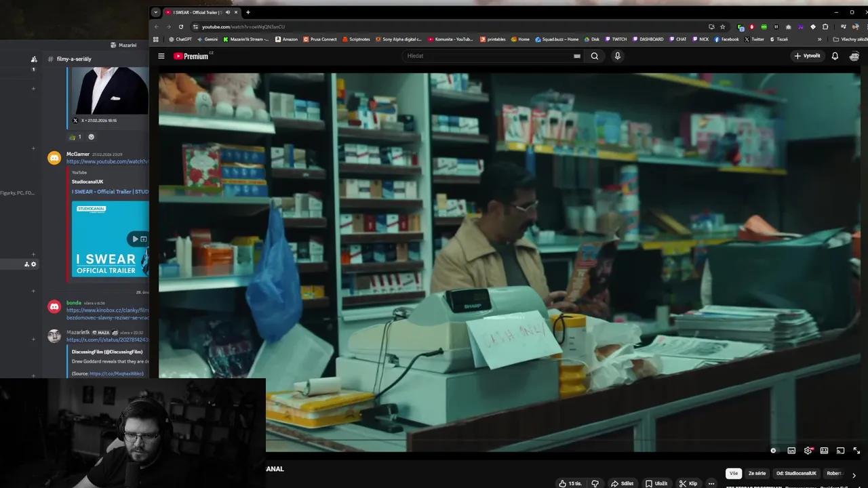868x488 pixels.
Task: Close the I SWEAR Official Trailer tab
Action: tap(236, 12)
